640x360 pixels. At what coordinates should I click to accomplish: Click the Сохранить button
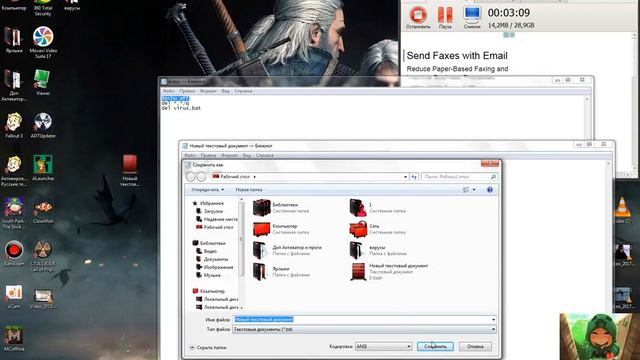(435, 346)
